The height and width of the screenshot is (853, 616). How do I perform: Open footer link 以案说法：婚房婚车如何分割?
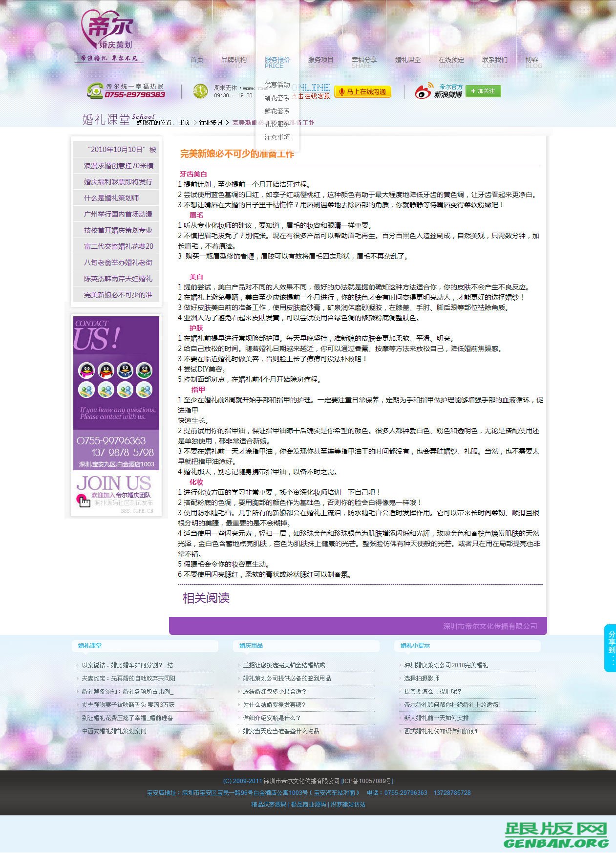tap(127, 665)
